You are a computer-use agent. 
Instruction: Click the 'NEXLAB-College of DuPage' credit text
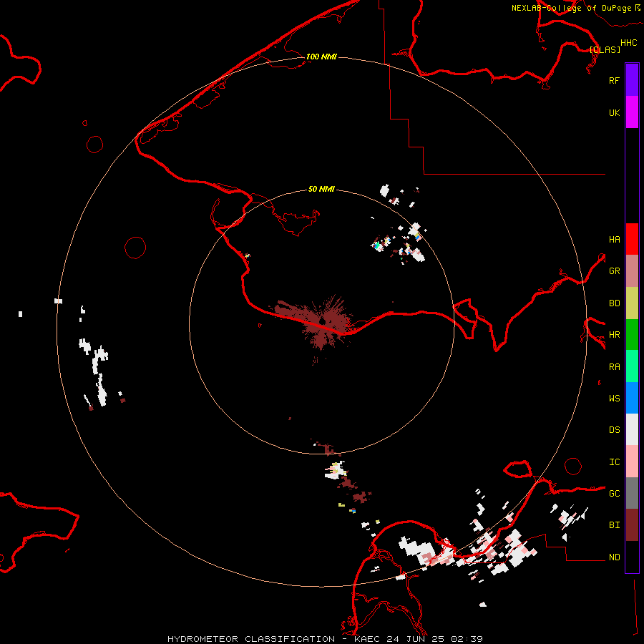(x=571, y=8)
